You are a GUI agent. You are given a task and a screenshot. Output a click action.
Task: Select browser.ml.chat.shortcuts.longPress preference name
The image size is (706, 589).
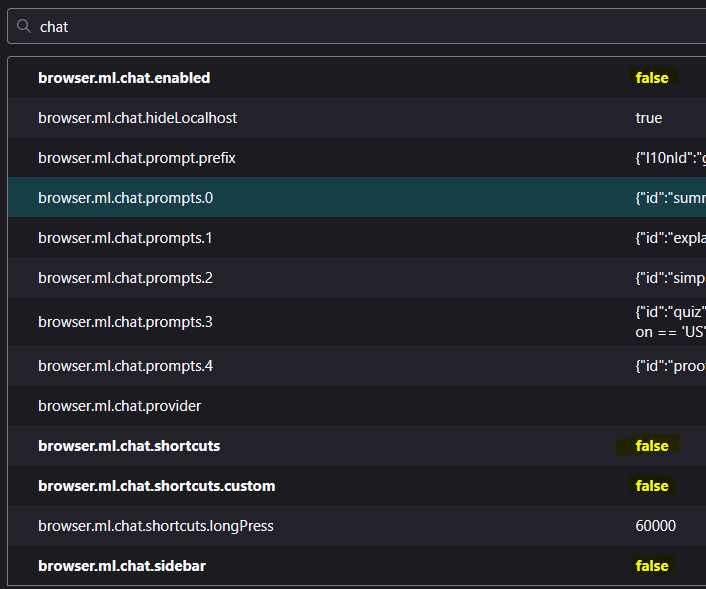[156, 526]
